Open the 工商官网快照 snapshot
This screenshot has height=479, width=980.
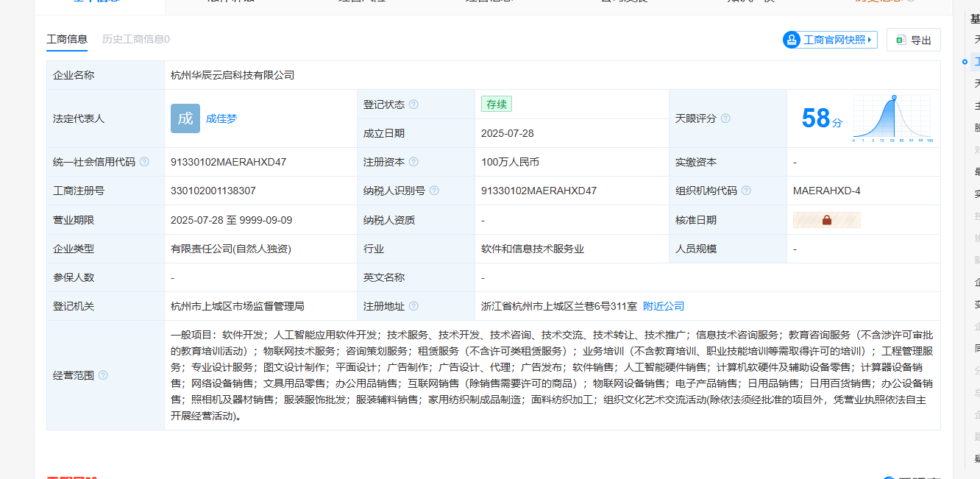click(830, 40)
